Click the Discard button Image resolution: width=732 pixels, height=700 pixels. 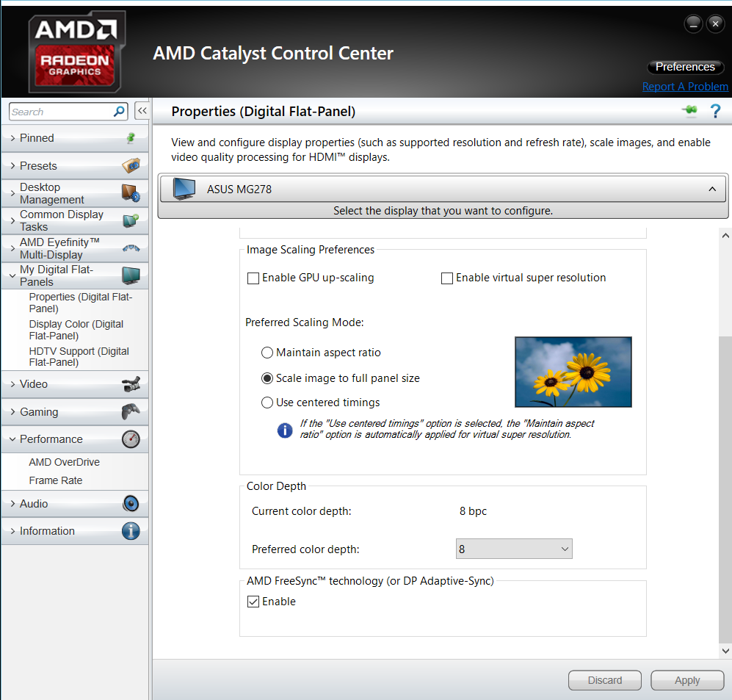604,680
